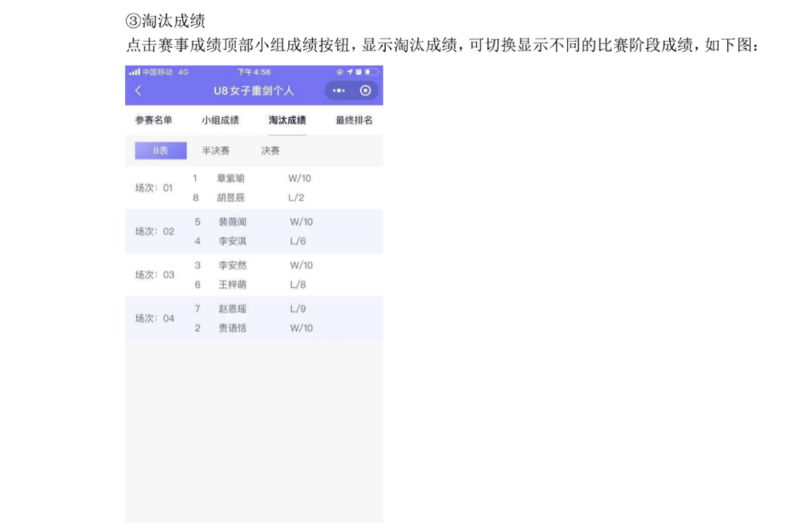The width and height of the screenshot is (812, 530).
Task: Click the W/10 score of 贵语恬
Action: click(x=301, y=328)
